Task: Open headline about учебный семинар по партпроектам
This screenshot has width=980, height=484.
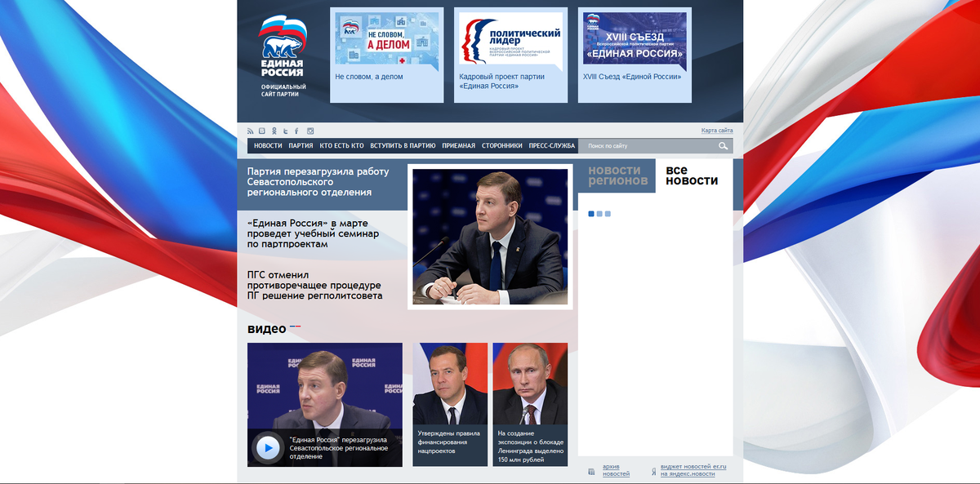Action: (314, 233)
